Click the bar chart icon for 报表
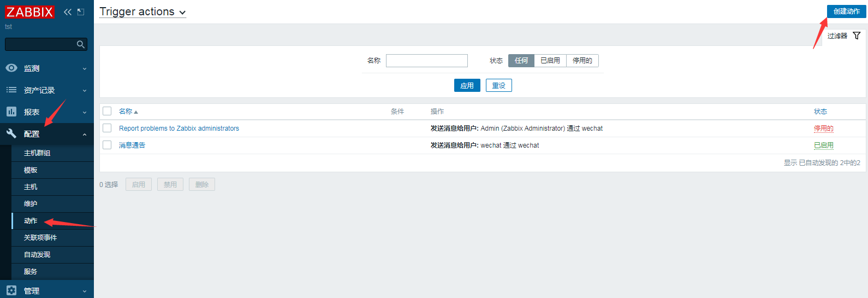 point(11,112)
